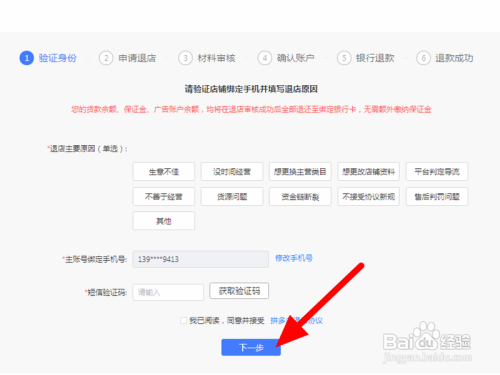Image resolution: width=500 pixels, height=375 pixels.
Task: Choose reason 不接受协议新规
Action: (368, 197)
